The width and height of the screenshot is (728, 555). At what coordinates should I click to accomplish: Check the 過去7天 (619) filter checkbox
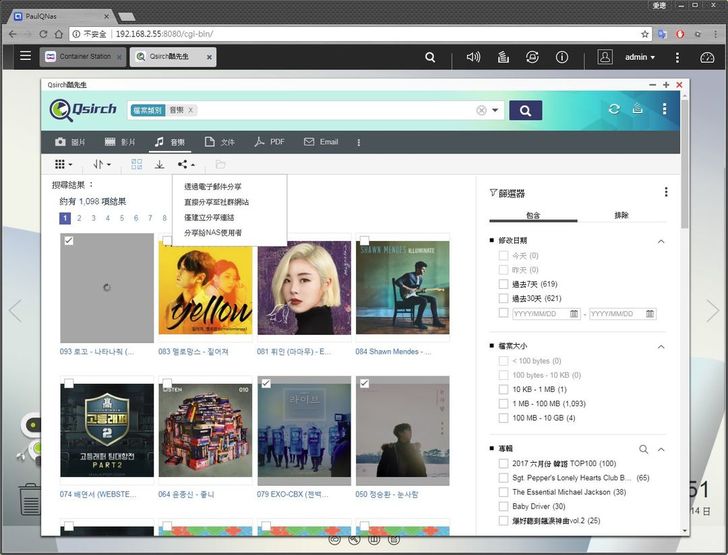[x=504, y=285]
